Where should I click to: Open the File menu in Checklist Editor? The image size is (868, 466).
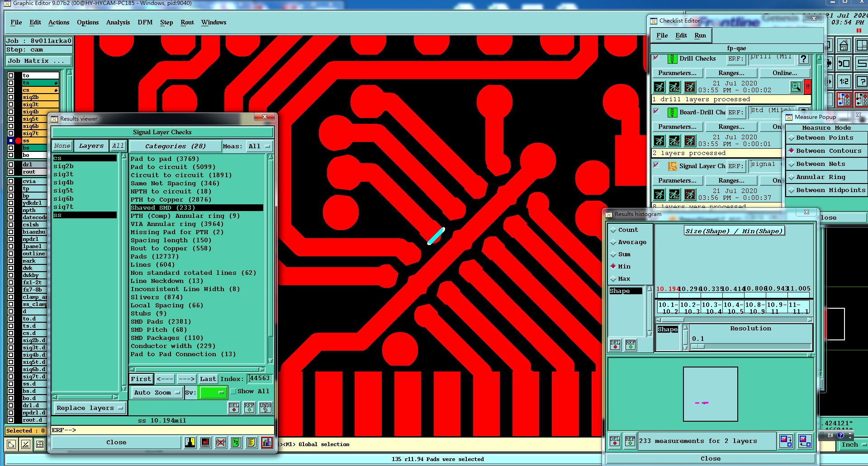tap(662, 36)
